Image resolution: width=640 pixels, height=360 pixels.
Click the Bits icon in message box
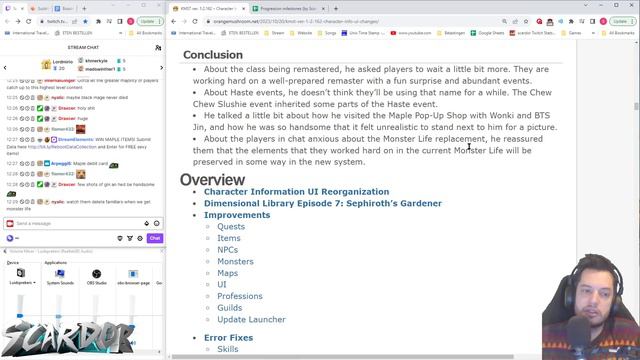tap(147, 223)
